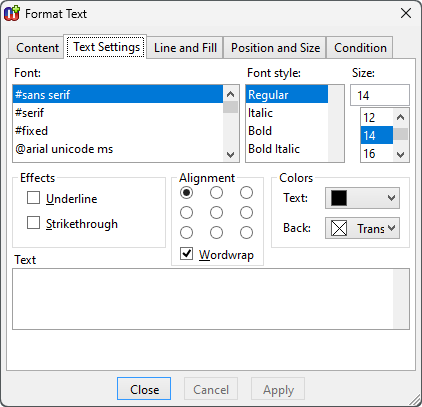
Task: Click the Text preview area
Action: pos(211,299)
